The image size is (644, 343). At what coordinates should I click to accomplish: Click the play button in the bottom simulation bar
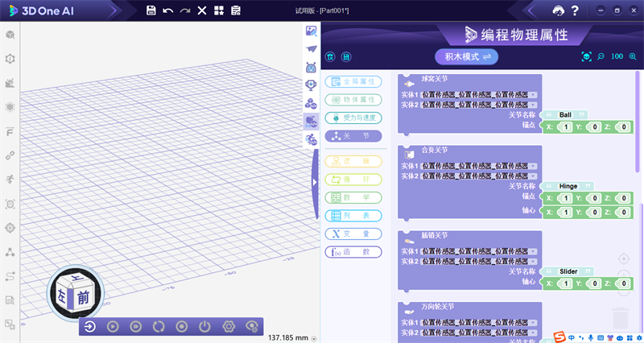(113, 326)
